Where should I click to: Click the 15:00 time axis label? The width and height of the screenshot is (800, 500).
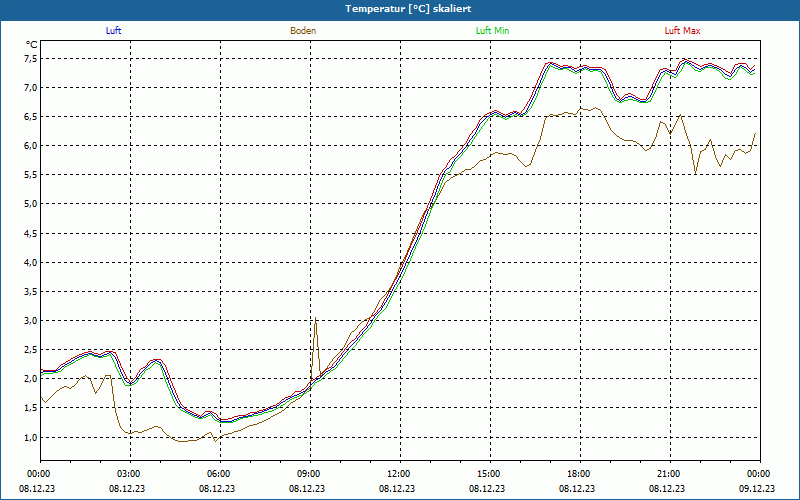pos(490,474)
